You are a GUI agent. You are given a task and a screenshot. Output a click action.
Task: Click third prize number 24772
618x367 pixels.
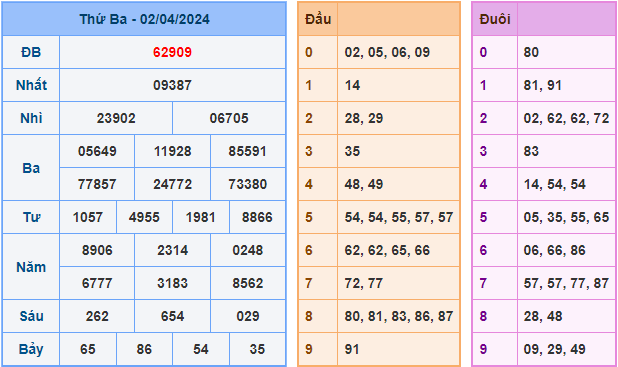172,184
